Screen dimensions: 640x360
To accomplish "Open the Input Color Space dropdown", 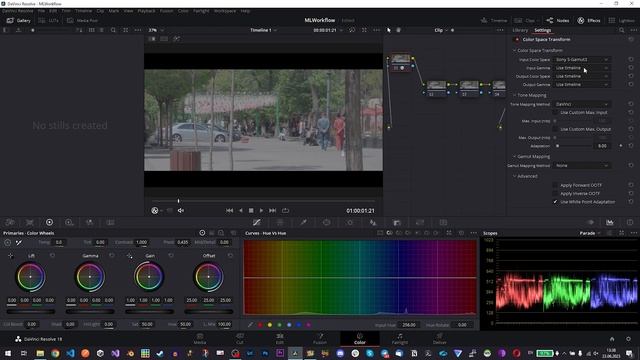I will tap(582, 60).
